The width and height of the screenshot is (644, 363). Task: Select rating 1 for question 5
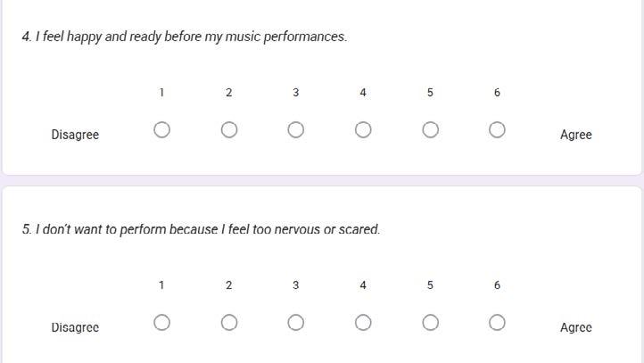pyautogui.click(x=161, y=323)
